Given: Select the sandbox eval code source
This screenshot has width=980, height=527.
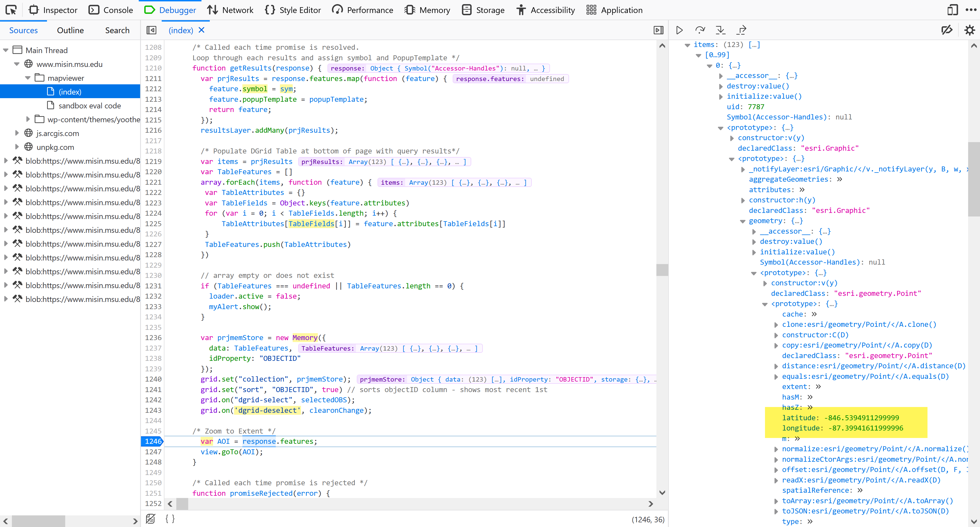Looking at the screenshot, I should coord(89,105).
